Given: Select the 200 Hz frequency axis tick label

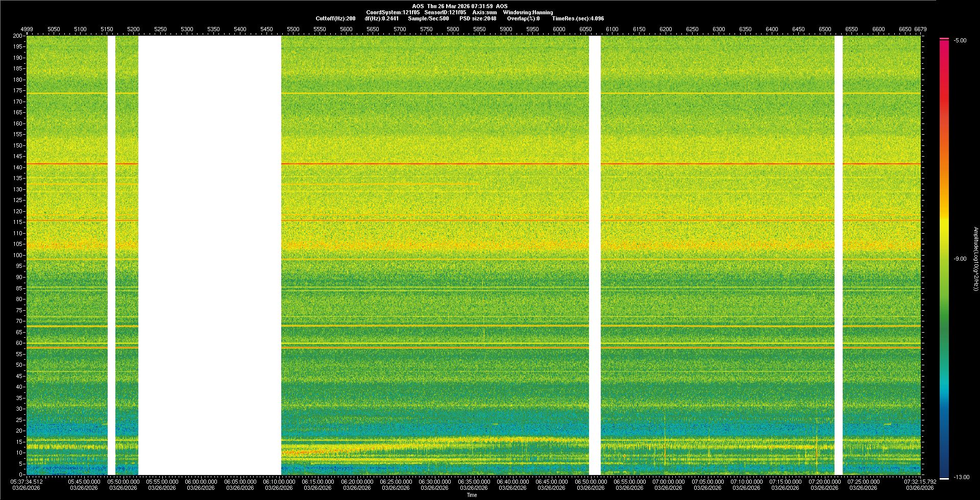Looking at the screenshot, I should 18,36.
